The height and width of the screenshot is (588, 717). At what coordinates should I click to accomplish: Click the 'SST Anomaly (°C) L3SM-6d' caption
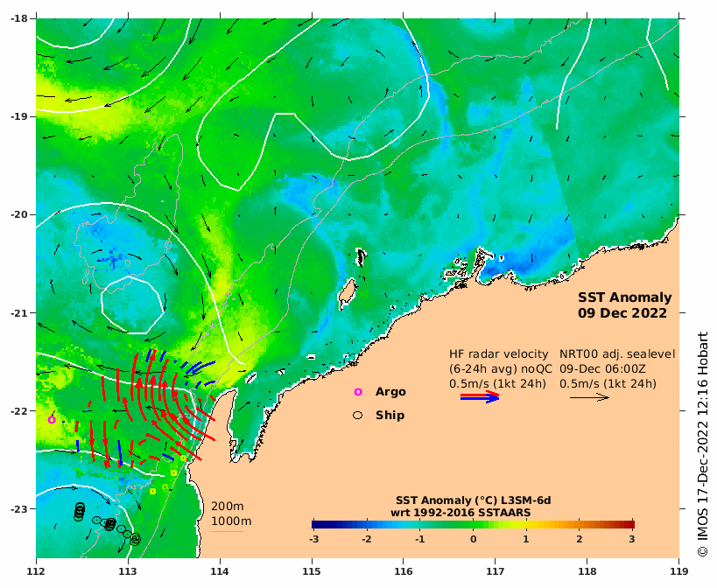(474, 500)
